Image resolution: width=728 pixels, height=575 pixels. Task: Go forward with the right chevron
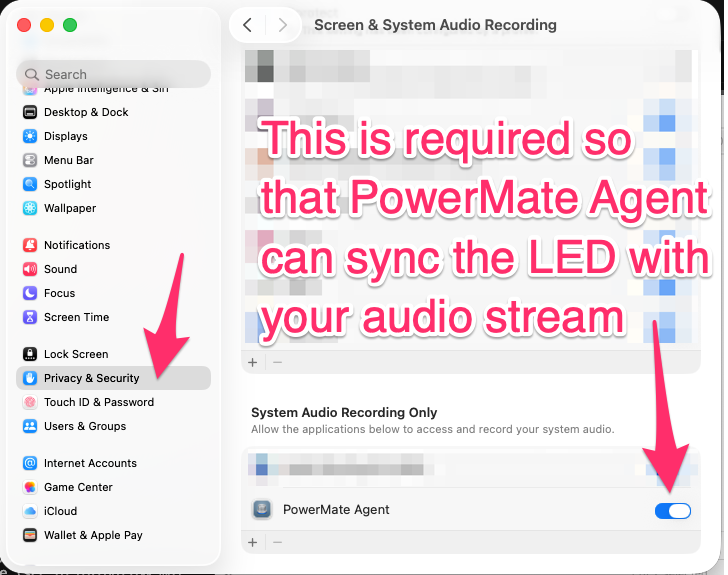282,25
